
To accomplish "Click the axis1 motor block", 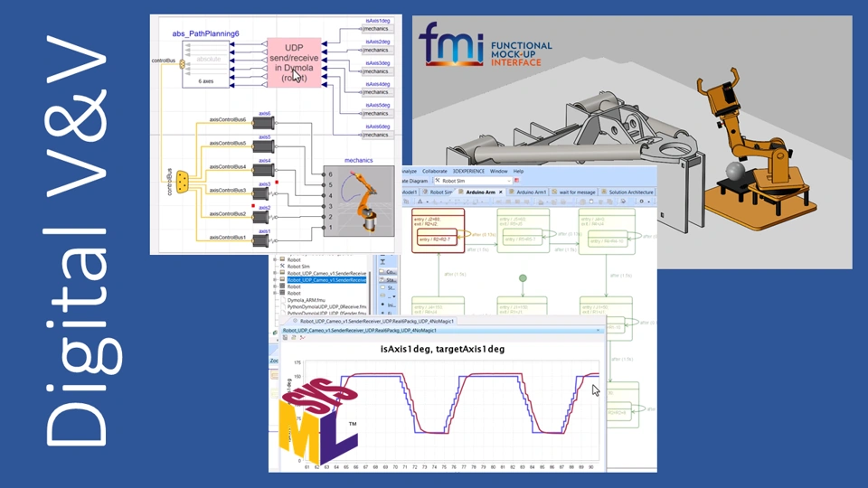I will coord(261,240).
